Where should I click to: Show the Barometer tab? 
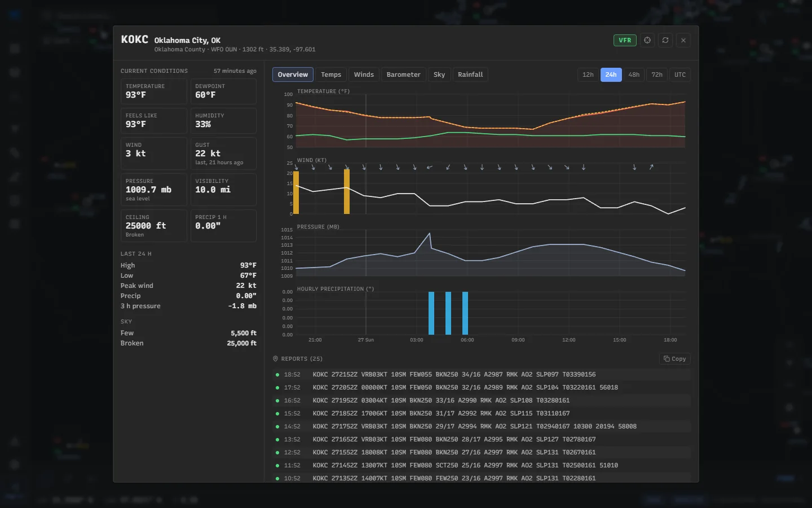click(x=403, y=75)
